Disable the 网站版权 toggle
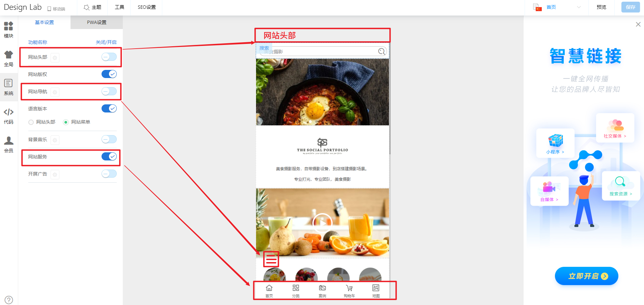Image resolution: width=644 pixels, height=305 pixels. point(109,74)
